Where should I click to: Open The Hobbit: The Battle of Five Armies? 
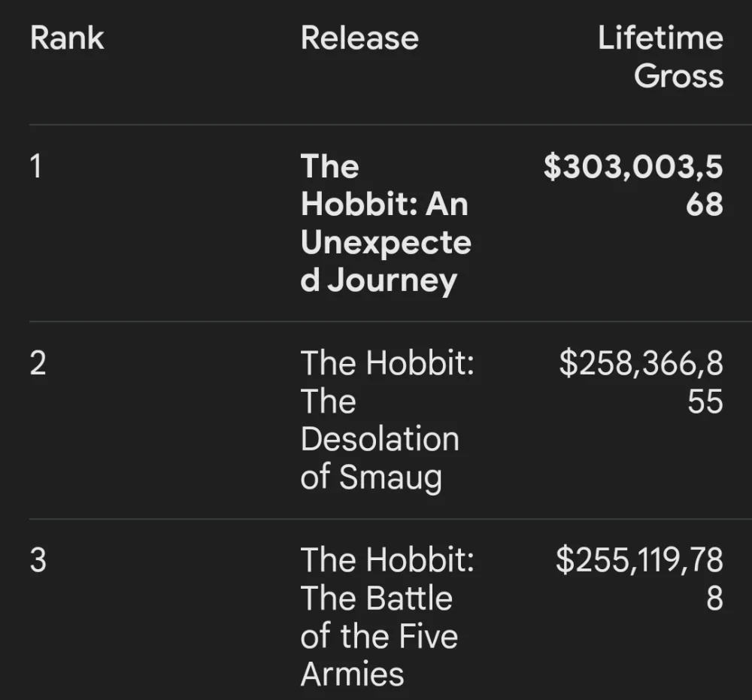click(x=387, y=617)
